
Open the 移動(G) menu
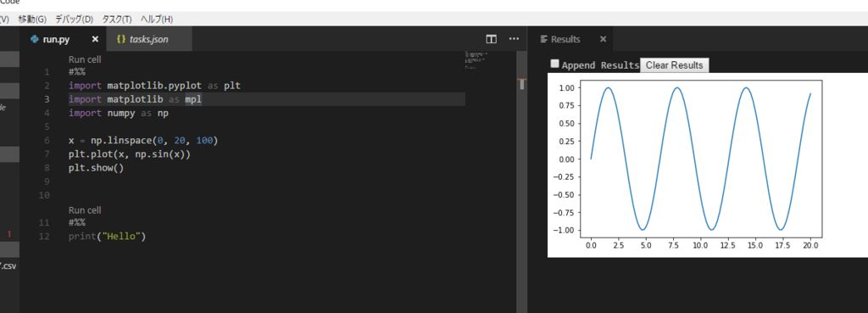coord(32,20)
